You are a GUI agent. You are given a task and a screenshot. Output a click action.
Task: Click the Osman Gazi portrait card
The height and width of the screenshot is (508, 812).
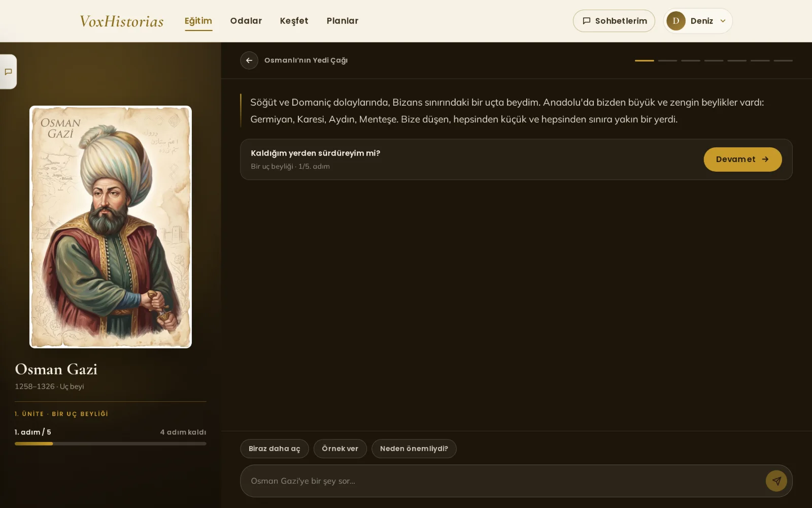(x=111, y=227)
